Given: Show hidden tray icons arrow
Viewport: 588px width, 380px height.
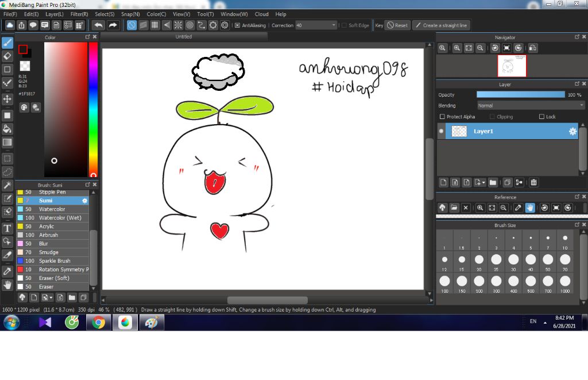Looking at the screenshot, I should tap(545, 323).
